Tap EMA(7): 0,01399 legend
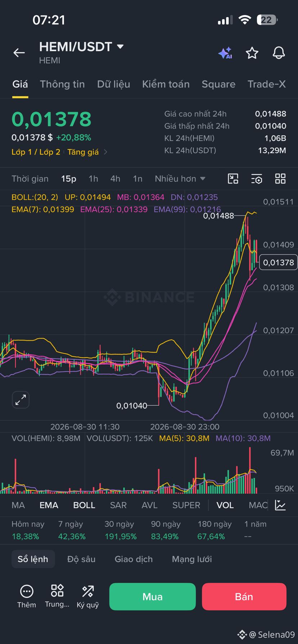This screenshot has height=644, width=298. (x=43, y=209)
